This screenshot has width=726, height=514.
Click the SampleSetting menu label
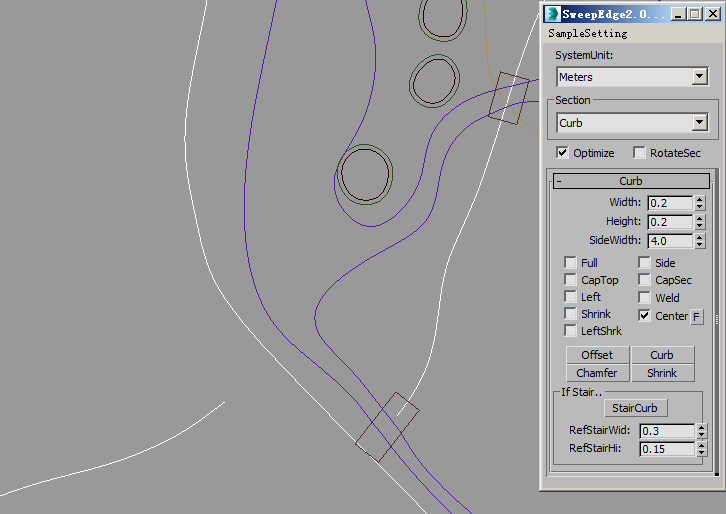[x=588, y=33]
